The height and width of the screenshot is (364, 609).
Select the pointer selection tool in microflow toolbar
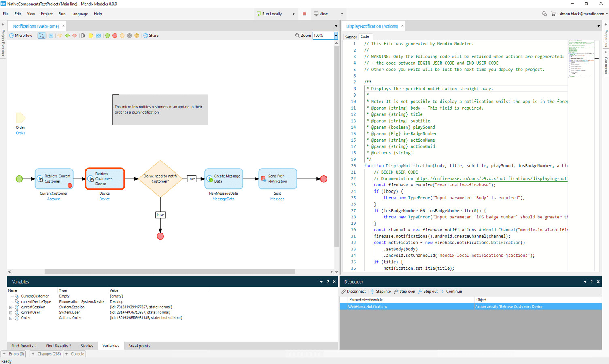42,36
